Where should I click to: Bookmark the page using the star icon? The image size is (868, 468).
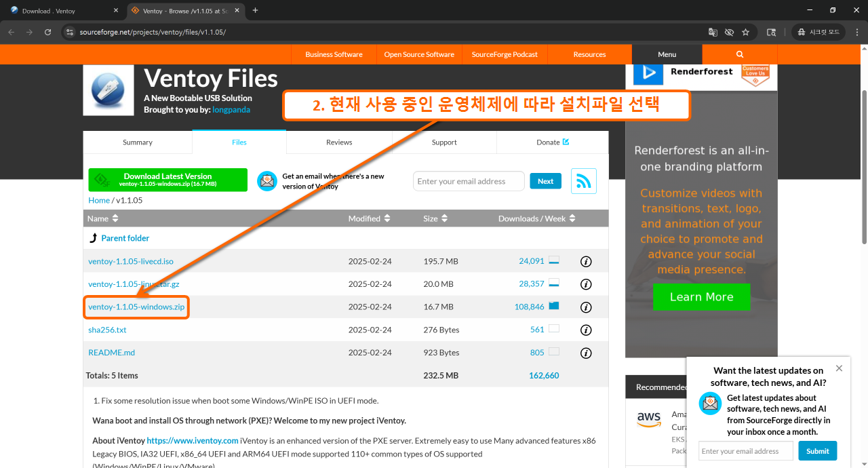pyautogui.click(x=746, y=31)
